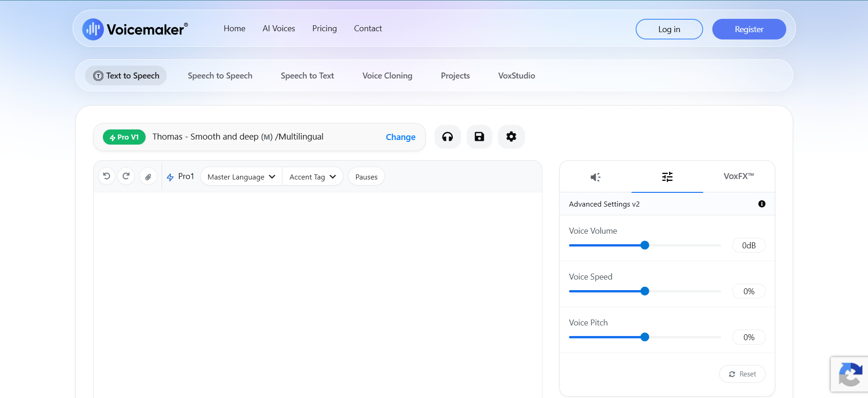This screenshot has height=398, width=868.
Task: Click the voice name 'Thomas - Smooth and deep'
Action: click(x=205, y=137)
